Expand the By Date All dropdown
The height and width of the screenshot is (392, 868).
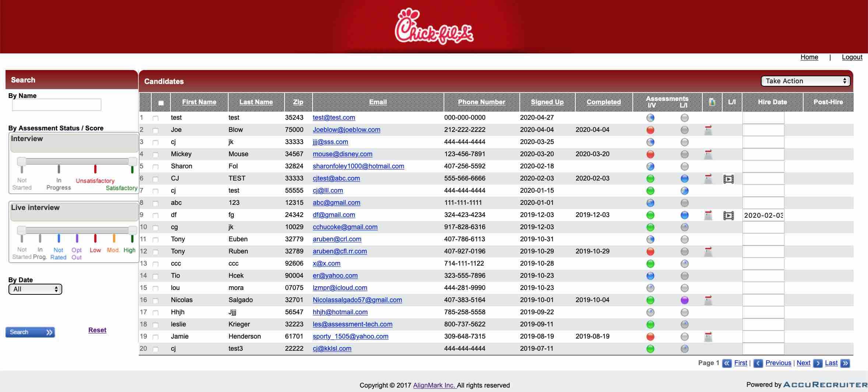[35, 289]
